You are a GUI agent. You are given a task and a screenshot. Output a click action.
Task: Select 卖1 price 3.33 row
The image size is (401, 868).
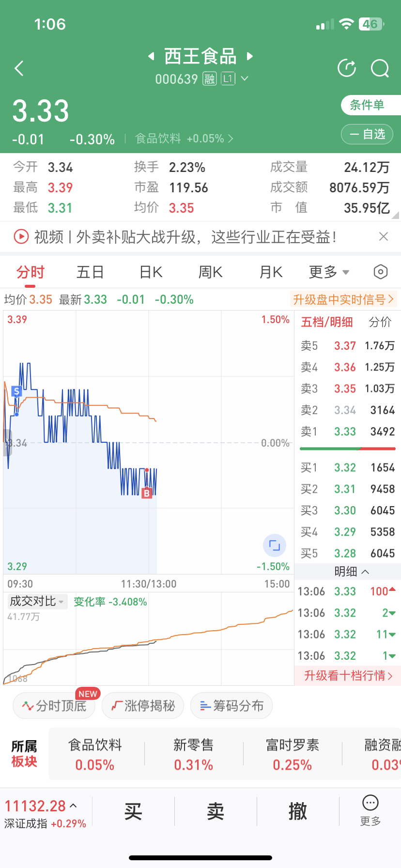coord(348,432)
